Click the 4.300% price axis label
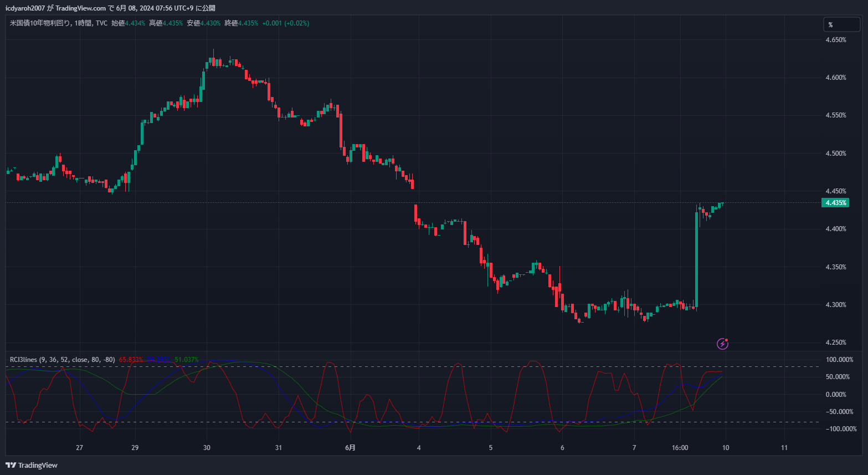 tap(836, 305)
